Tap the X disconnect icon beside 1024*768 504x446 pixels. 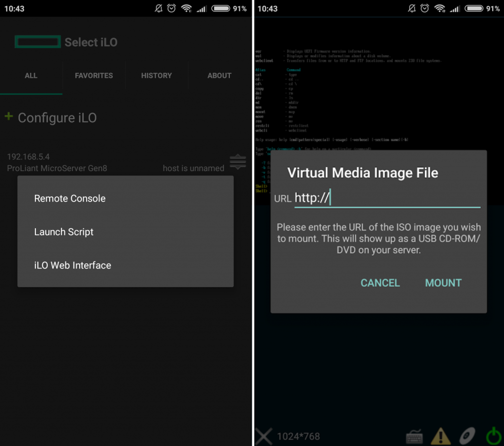pos(264,436)
